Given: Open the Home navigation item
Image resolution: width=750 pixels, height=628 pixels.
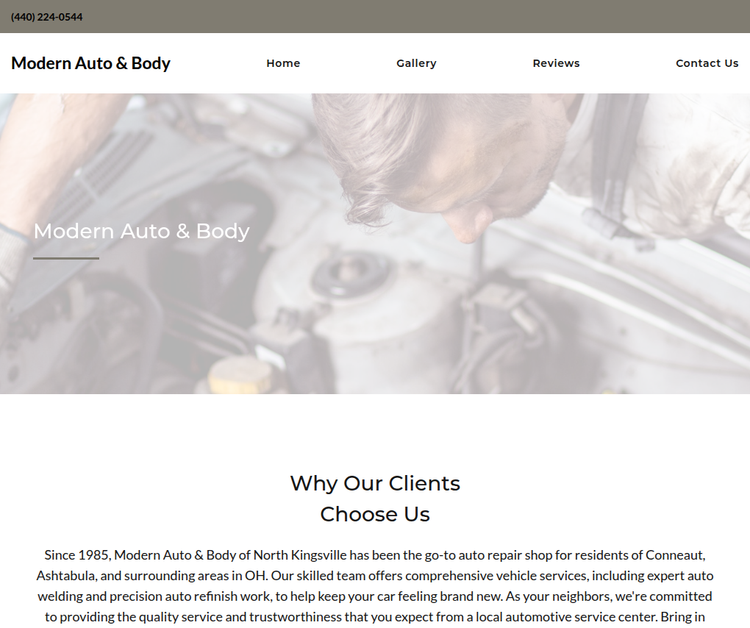Looking at the screenshot, I should coord(283,63).
